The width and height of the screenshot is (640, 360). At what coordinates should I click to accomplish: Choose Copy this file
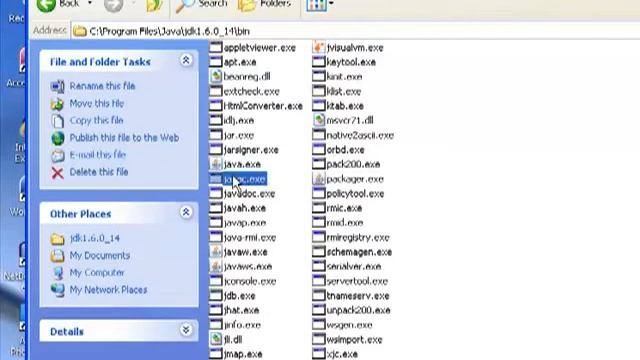tap(96, 120)
